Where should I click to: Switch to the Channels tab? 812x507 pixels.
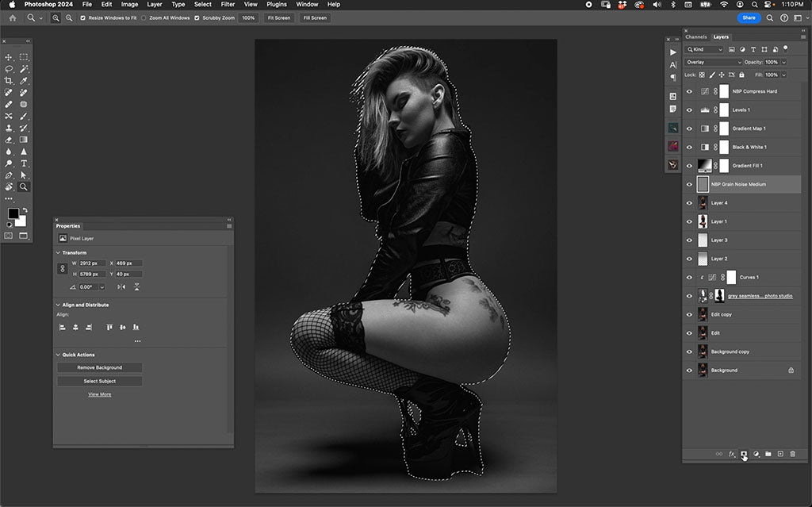[695, 36]
